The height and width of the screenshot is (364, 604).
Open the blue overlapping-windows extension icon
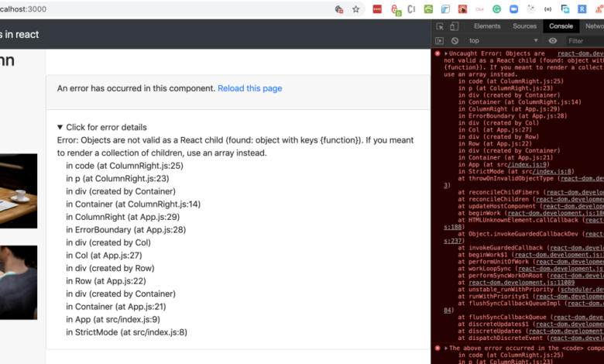pos(565,9)
